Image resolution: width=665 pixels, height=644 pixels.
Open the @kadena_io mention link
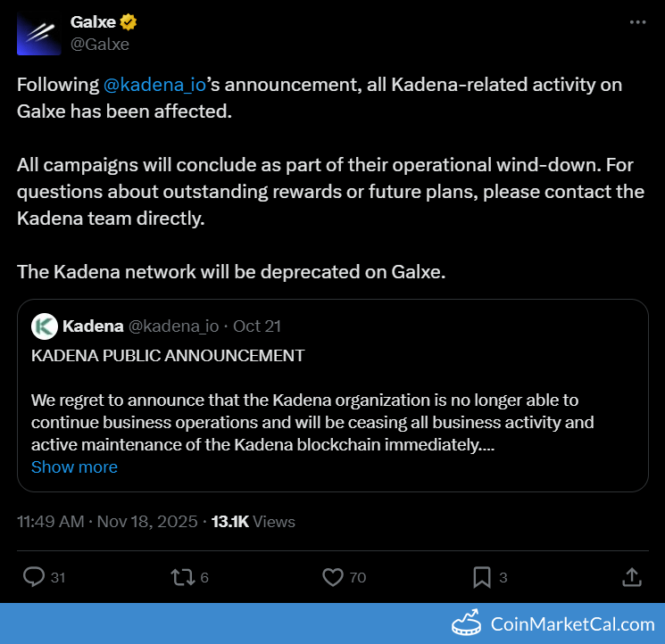point(155,85)
